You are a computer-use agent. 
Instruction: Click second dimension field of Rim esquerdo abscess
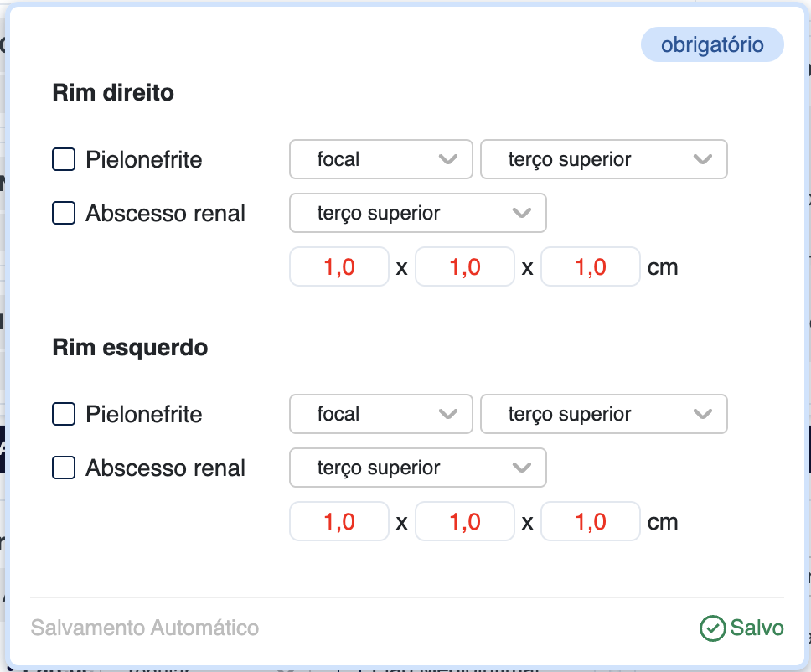click(465, 522)
